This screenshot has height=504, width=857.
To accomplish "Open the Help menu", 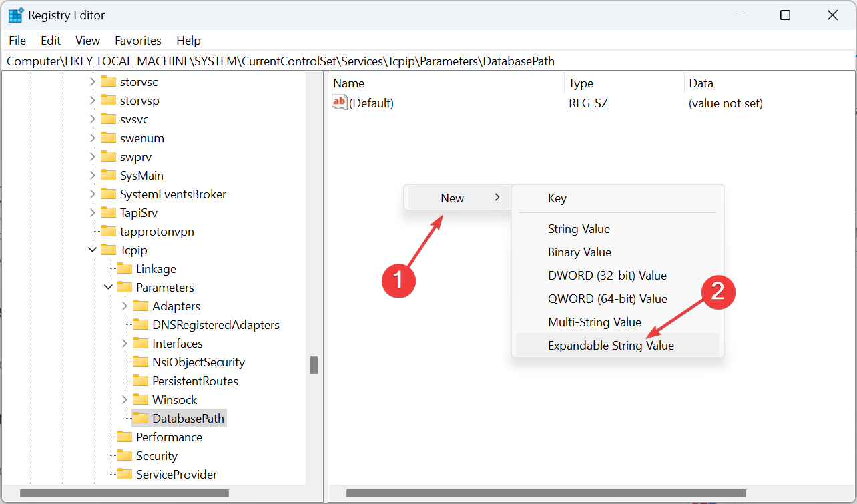I will (x=188, y=41).
